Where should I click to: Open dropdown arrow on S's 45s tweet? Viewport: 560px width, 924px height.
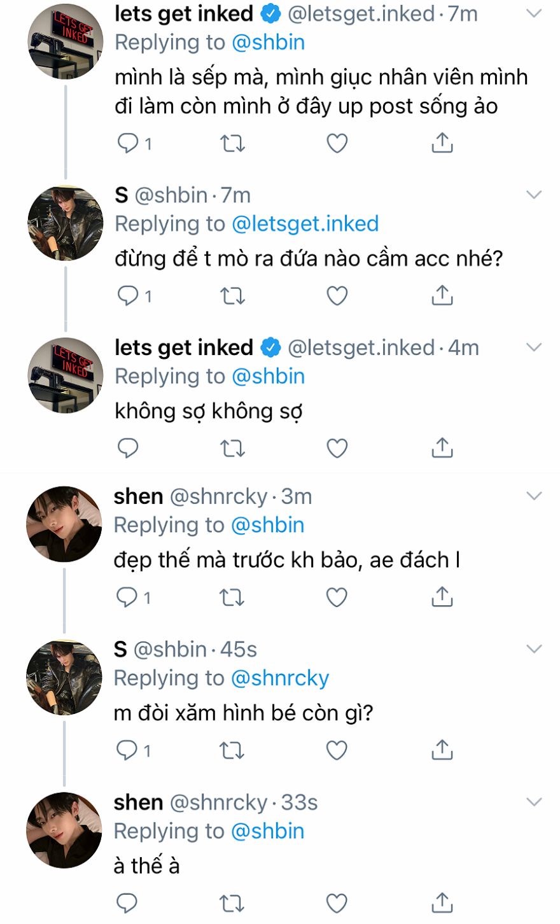point(534,649)
